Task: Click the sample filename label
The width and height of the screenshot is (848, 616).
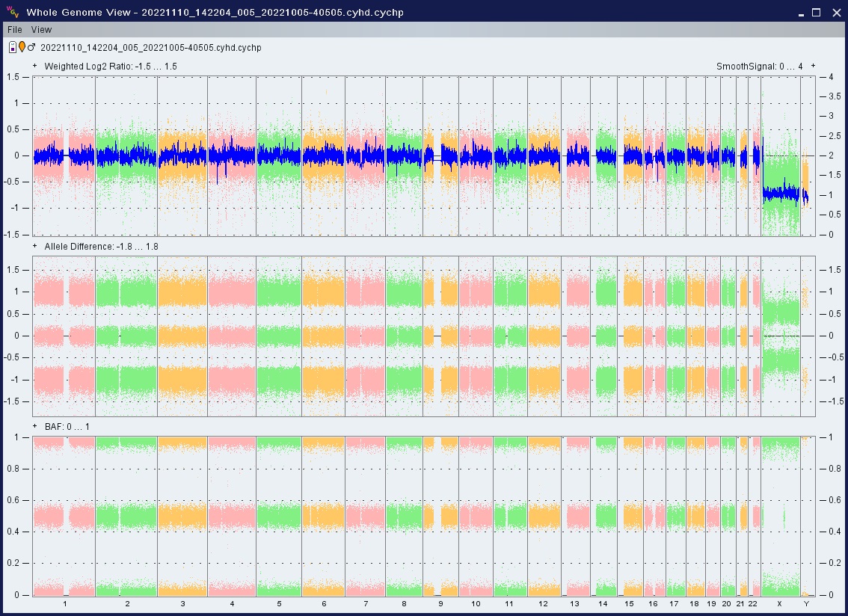Action: click(150, 48)
